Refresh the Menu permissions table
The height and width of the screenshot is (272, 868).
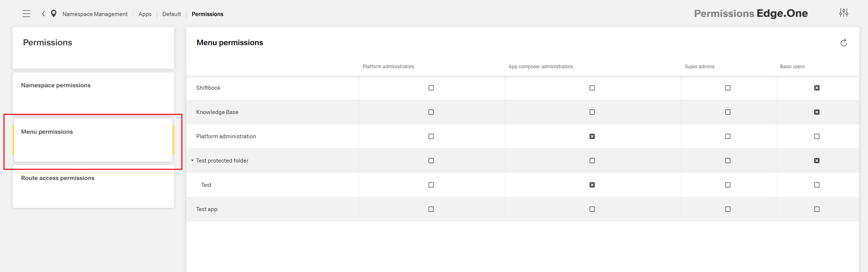tap(844, 43)
